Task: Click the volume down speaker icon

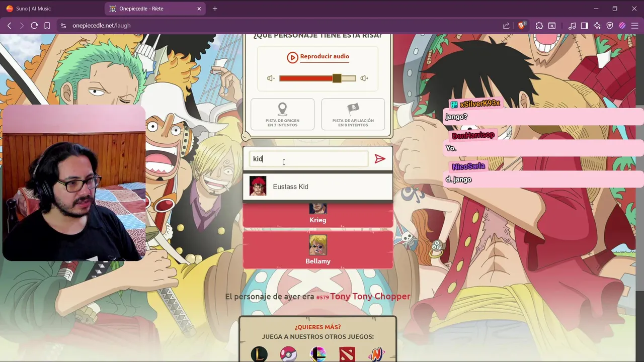Action: (x=271, y=78)
